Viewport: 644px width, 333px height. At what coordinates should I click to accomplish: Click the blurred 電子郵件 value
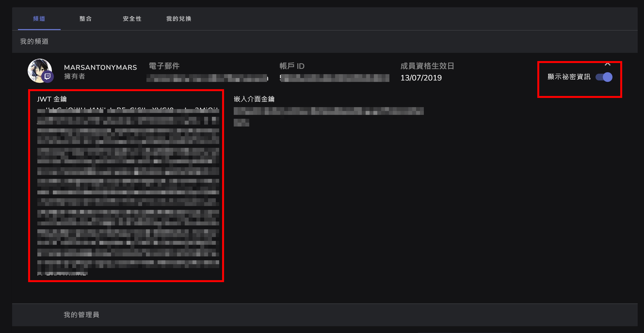207,78
